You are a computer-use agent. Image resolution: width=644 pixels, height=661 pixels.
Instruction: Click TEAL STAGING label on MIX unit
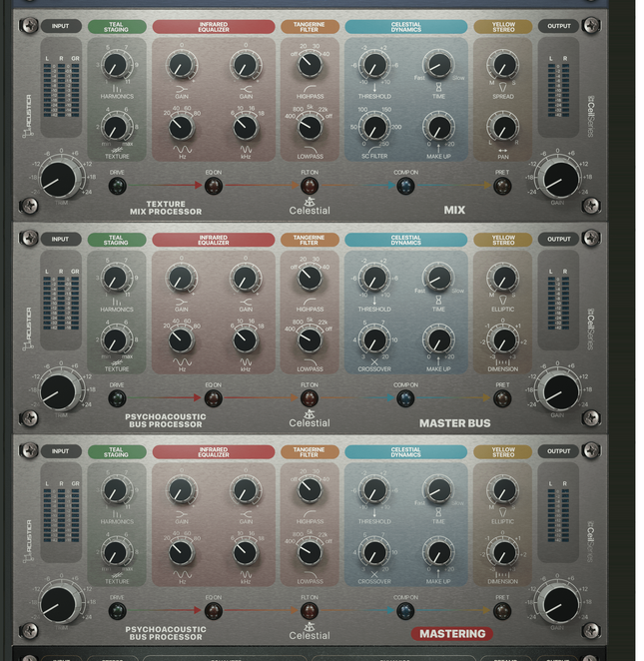coord(117,27)
